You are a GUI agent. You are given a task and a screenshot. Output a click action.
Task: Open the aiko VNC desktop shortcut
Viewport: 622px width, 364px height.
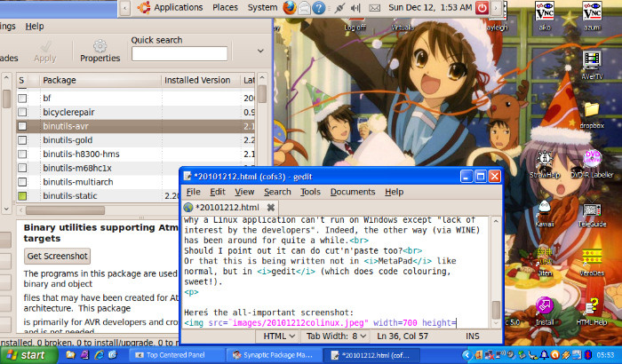pyautogui.click(x=545, y=16)
